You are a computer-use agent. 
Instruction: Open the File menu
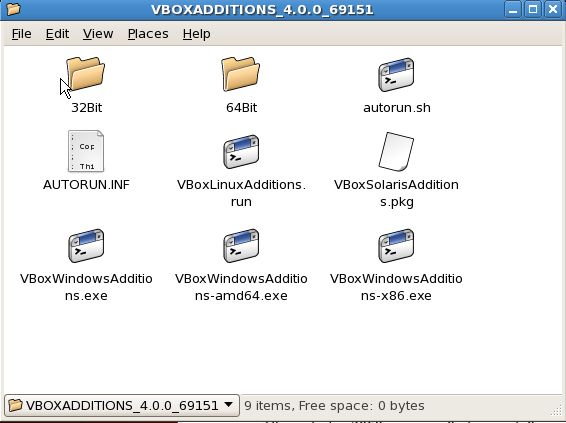click(x=21, y=34)
